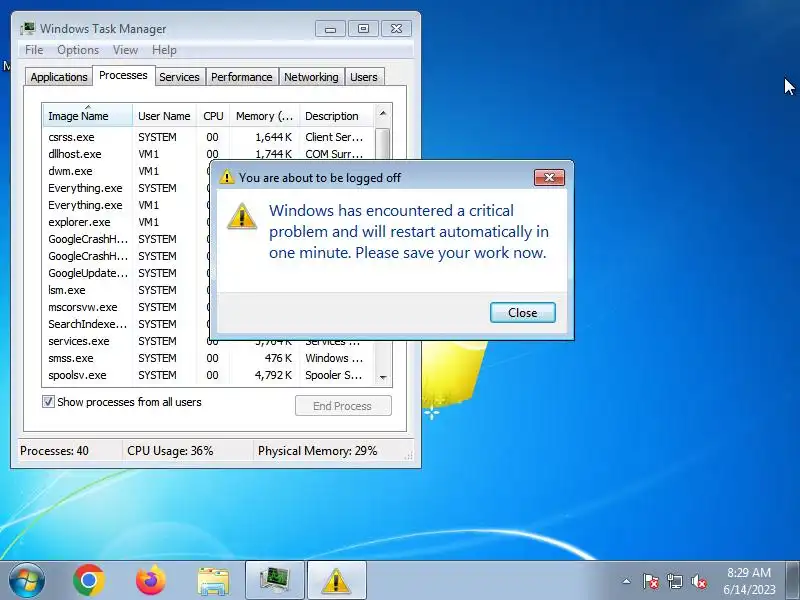The width and height of the screenshot is (800, 600).
Task: Open the Action Center flag icon
Action: [651, 581]
